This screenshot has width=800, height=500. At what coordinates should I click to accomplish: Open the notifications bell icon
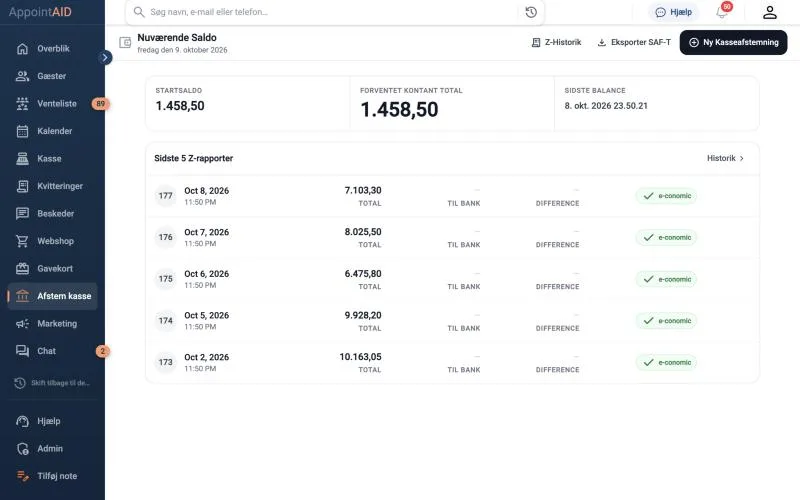point(722,12)
